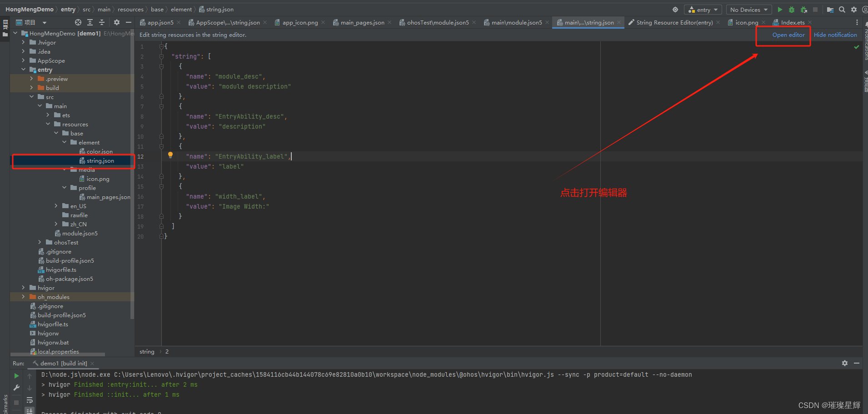Image resolution: width=868 pixels, height=414 pixels.
Task: Open Search Everywhere magnifier
Action: tap(842, 9)
